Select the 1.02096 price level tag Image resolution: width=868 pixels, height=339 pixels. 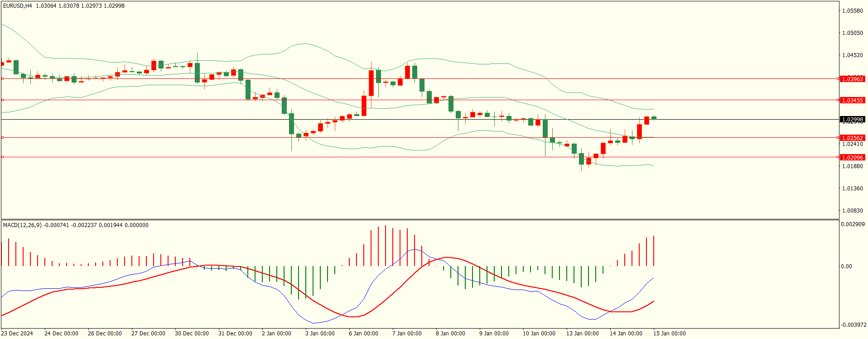[x=853, y=157]
